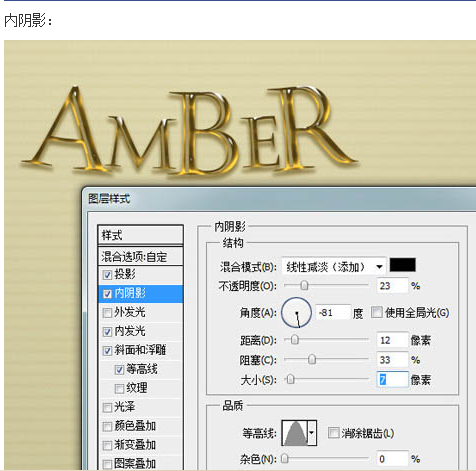Click the noise value field 0
Image resolution: width=476 pixels, height=471 pixels.
pos(392,459)
